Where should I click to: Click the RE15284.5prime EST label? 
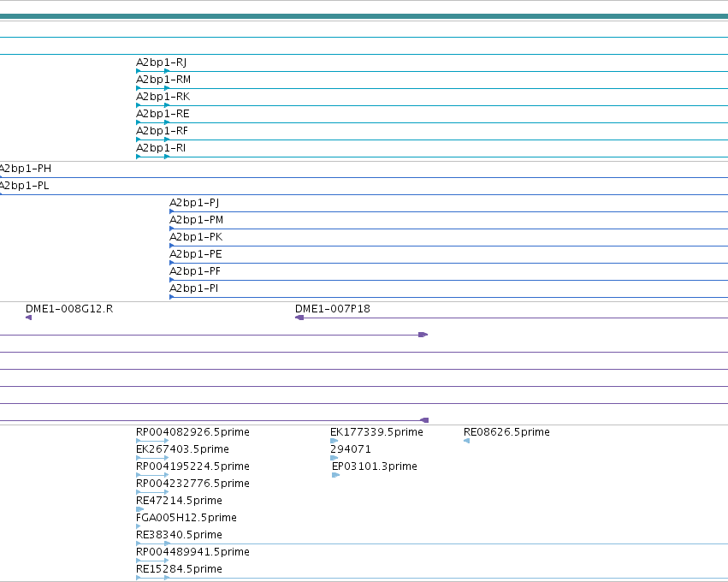[x=179, y=569]
